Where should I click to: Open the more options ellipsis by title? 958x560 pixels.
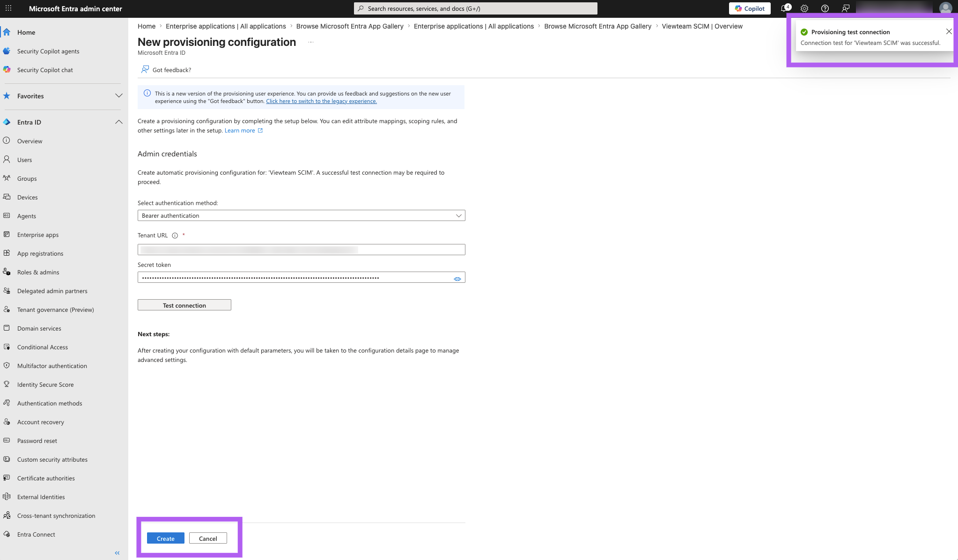pyautogui.click(x=311, y=43)
